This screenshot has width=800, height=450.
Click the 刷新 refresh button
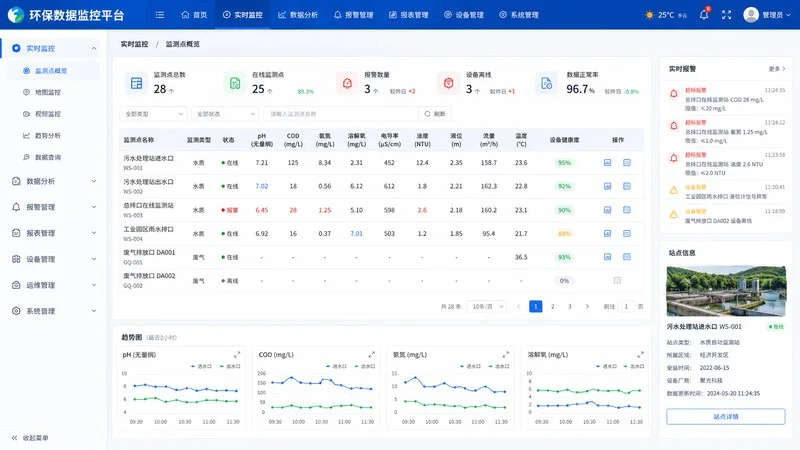435,114
